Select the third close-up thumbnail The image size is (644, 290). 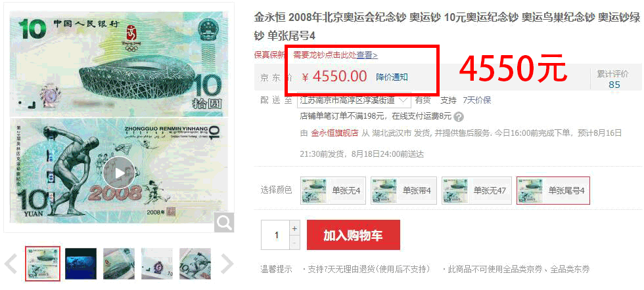click(119, 264)
